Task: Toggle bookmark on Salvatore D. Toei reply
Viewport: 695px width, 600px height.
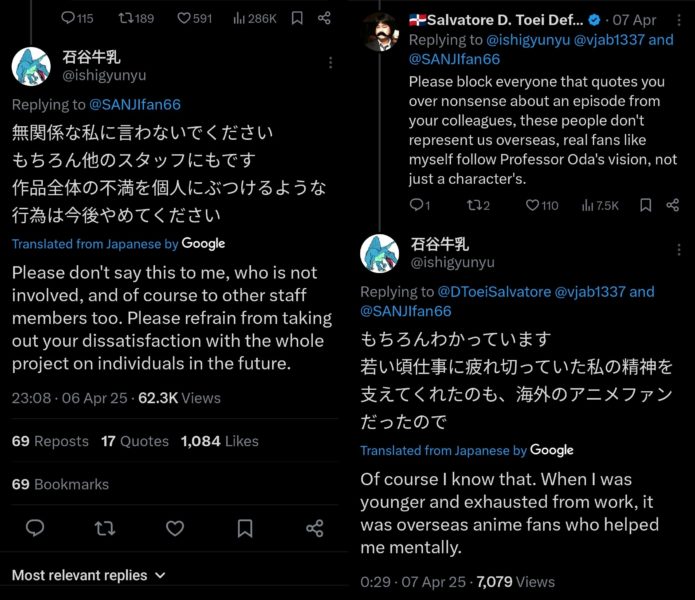Action: click(x=645, y=205)
